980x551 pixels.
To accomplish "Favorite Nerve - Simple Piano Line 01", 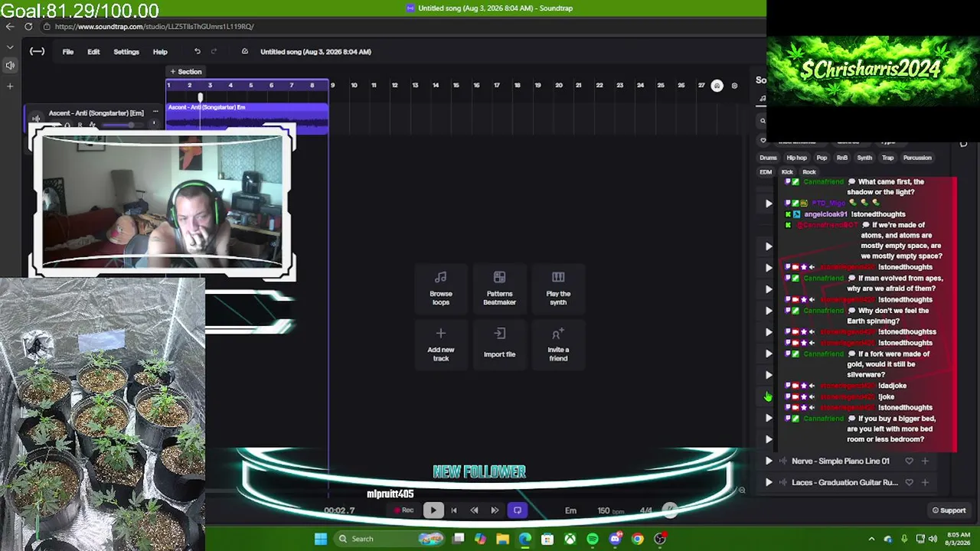I will tap(909, 461).
